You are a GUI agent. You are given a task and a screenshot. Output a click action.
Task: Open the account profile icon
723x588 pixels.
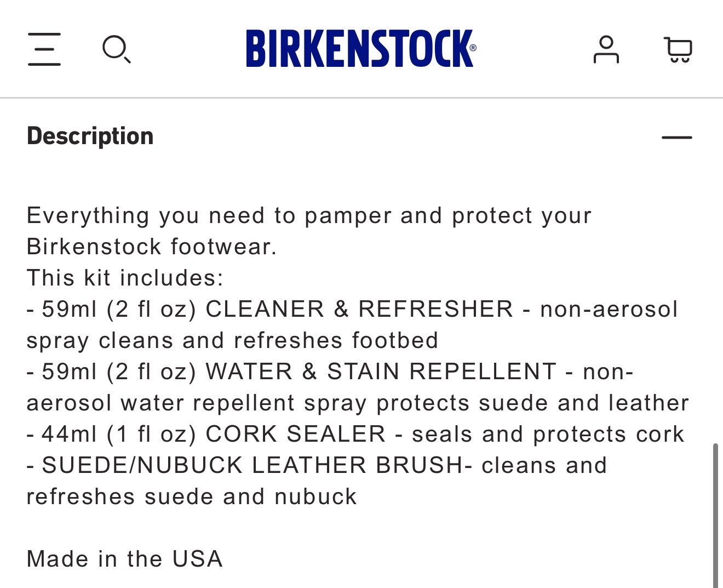606,49
